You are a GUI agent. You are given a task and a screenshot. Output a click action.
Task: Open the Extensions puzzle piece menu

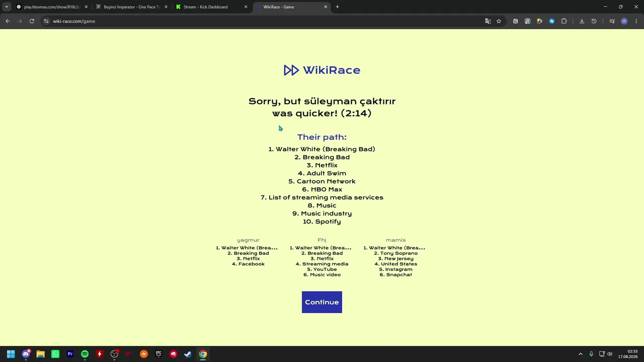point(563,21)
